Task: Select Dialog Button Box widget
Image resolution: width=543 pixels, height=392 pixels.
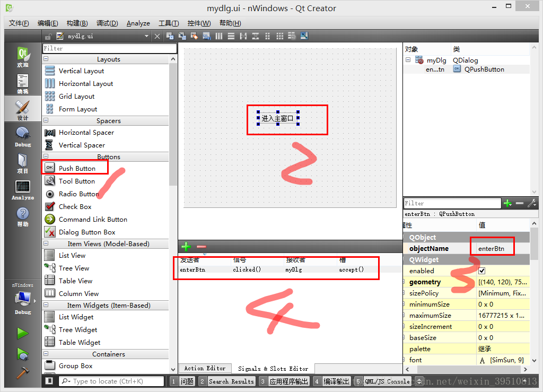Action: [x=86, y=232]
